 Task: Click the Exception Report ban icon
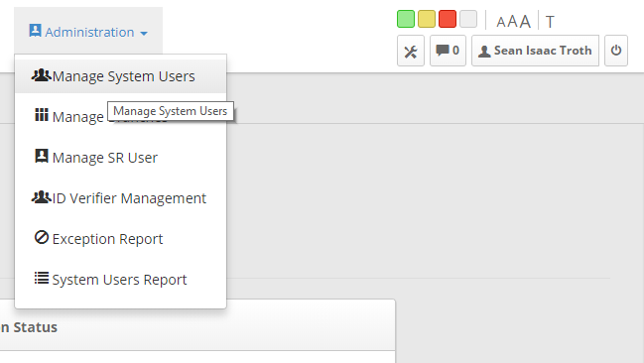coord(42,237)
